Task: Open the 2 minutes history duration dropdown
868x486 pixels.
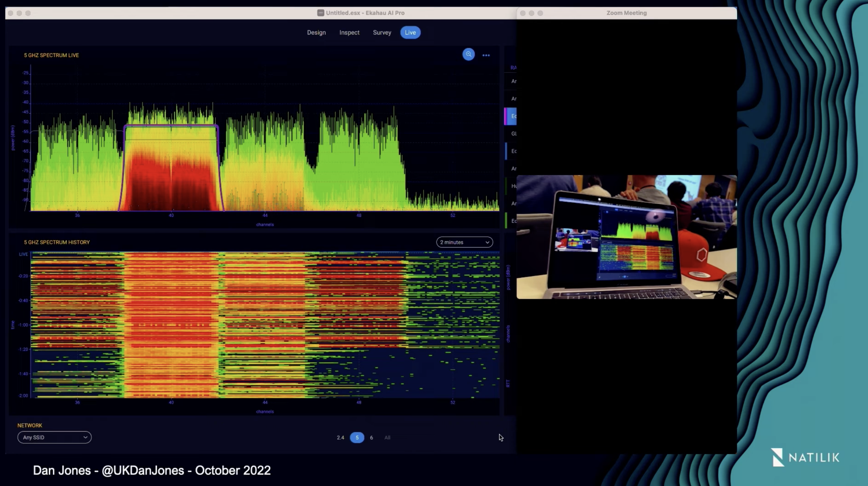Action: pos(464,242)
